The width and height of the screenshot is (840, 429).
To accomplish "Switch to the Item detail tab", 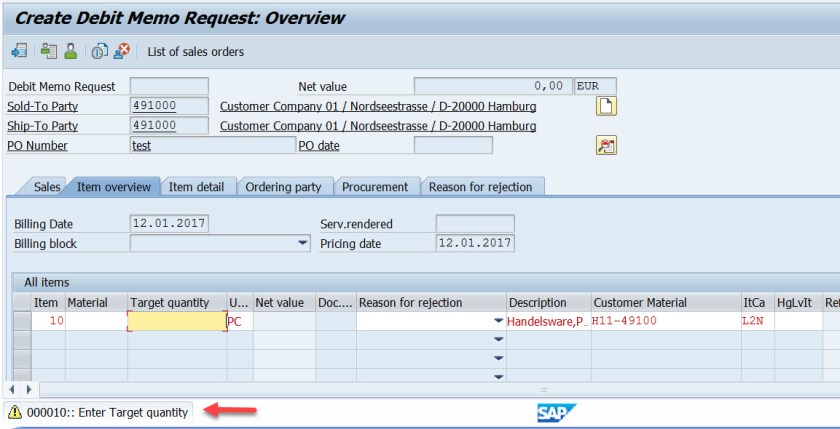I will tap(196, 187).
